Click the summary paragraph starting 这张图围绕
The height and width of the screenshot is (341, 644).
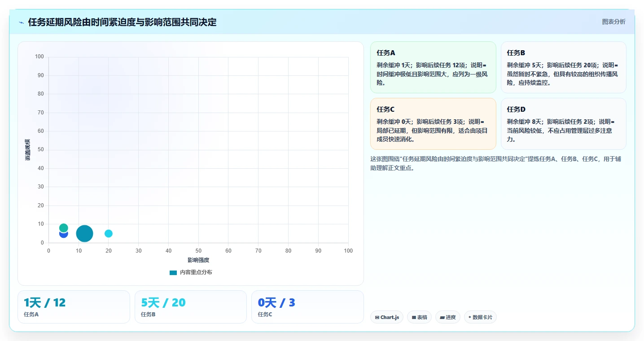coord(495,163)
